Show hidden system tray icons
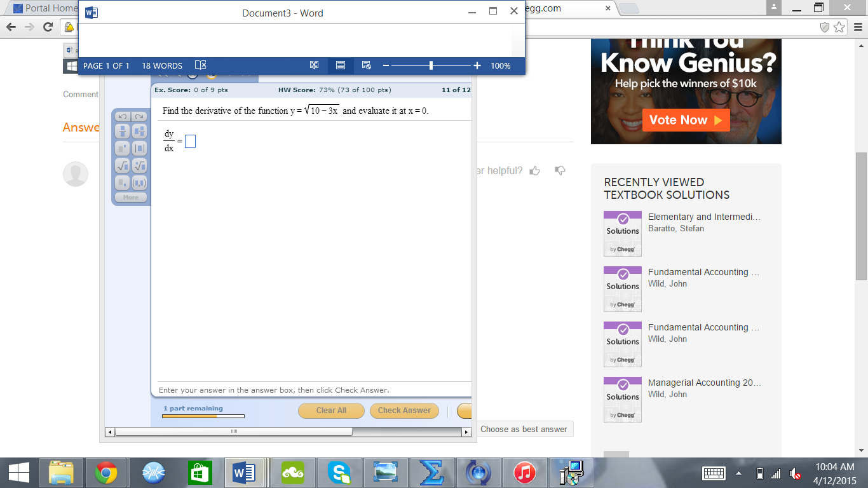The height and width of the screenshot is (488, 868). [738, 473]
